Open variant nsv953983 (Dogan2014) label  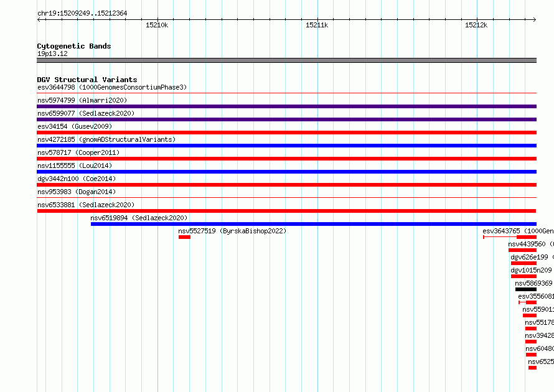point(77,192)
